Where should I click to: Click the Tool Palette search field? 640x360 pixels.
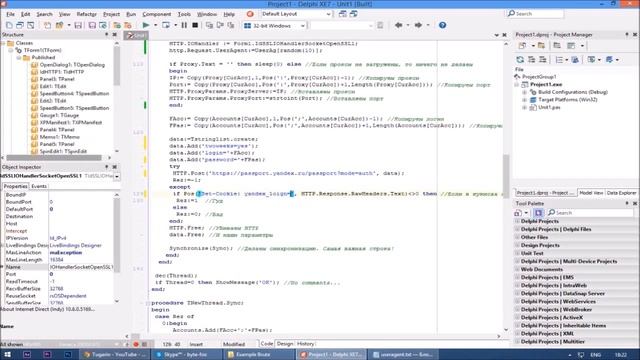coord(590,213)
